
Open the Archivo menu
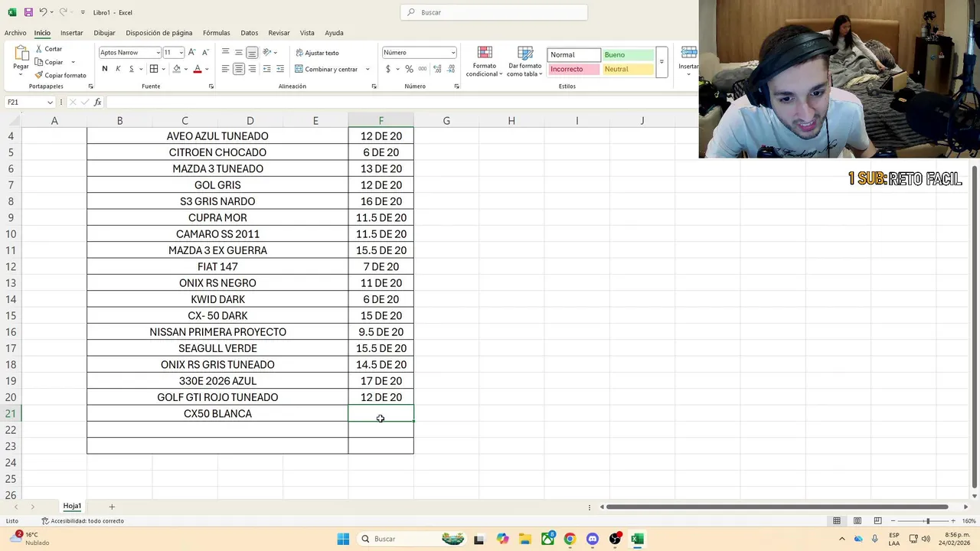[x=15, y=33]
